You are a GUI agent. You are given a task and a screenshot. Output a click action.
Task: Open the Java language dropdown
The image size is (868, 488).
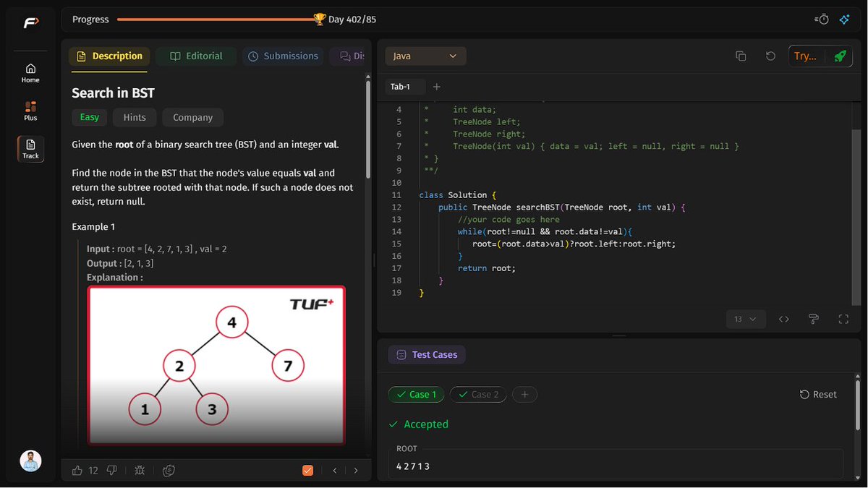tap(425, 56)
